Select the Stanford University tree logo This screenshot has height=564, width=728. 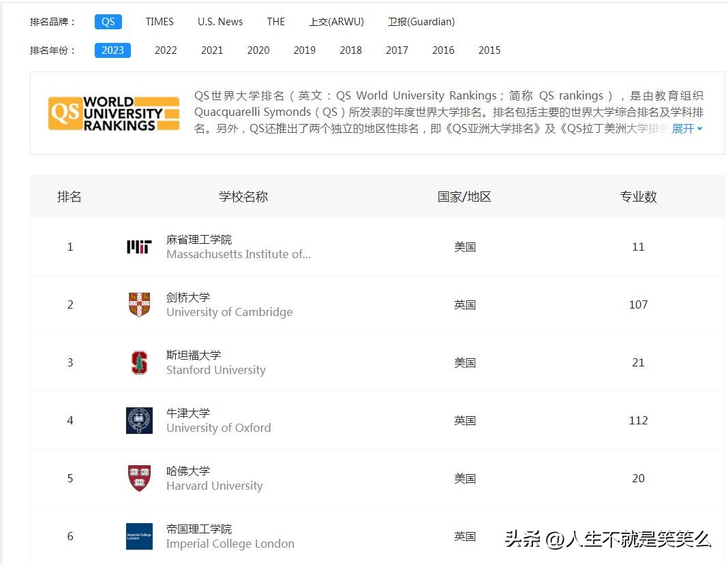[x=138, y=362]
